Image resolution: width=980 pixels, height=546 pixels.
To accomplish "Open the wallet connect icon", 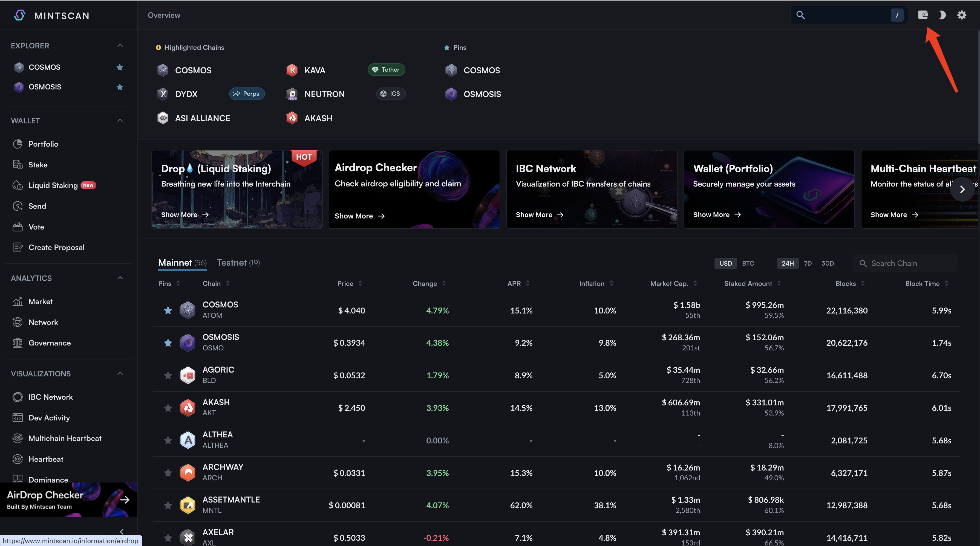I will (923, 15).
